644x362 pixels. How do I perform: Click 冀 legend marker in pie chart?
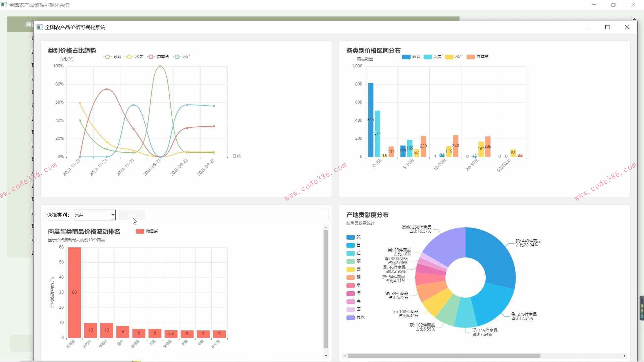pyautogui.click(x=351, y=237)
